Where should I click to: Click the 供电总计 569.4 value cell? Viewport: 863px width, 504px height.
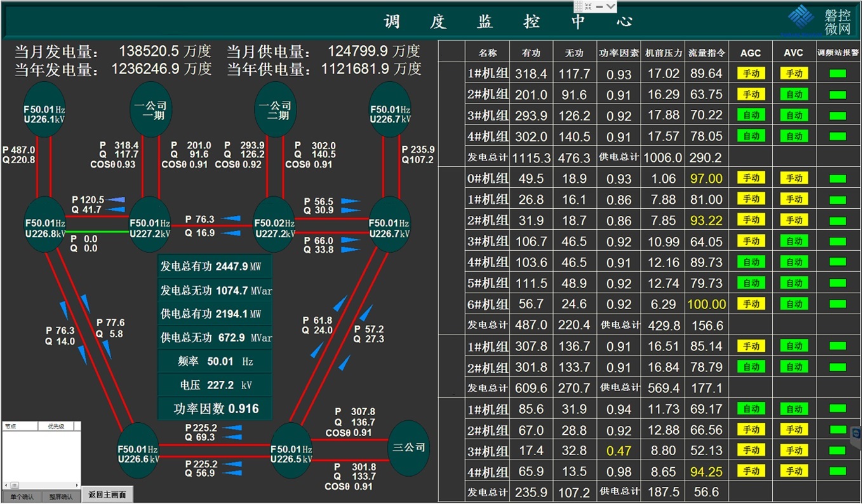663,388
